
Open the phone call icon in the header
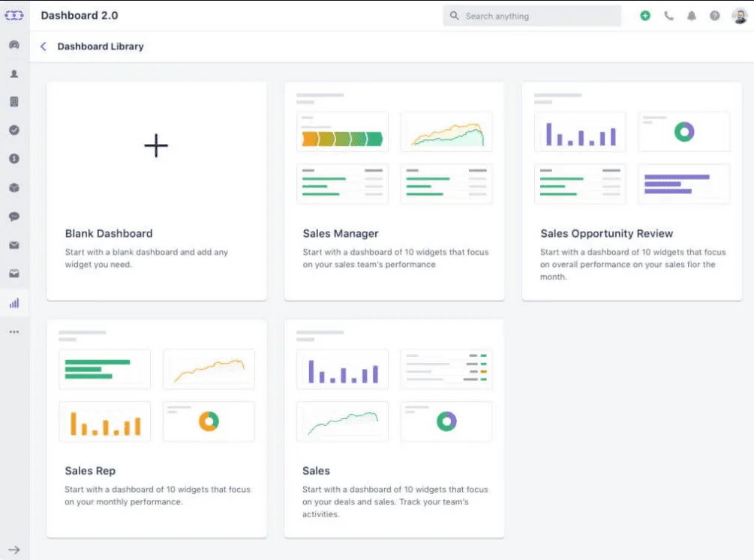pos(668,15)
